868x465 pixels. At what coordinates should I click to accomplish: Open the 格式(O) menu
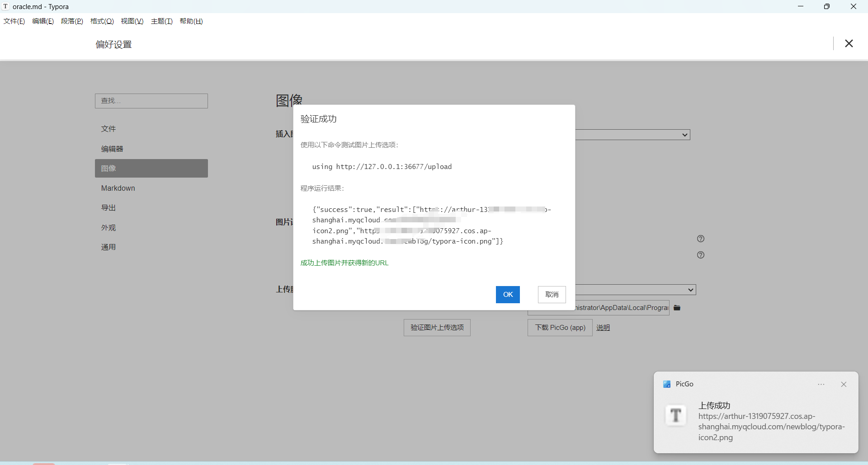pyautogui.click(x=102, y=21)
